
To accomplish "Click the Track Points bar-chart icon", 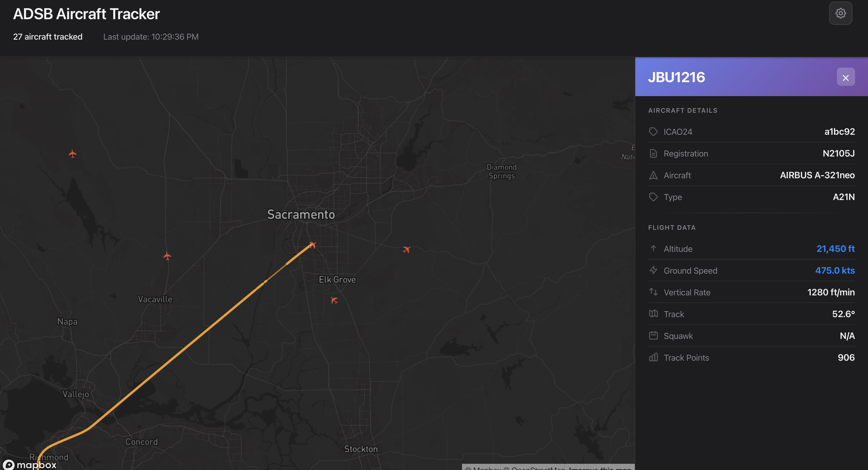I will pyautogui.click(x=654, y=358).
